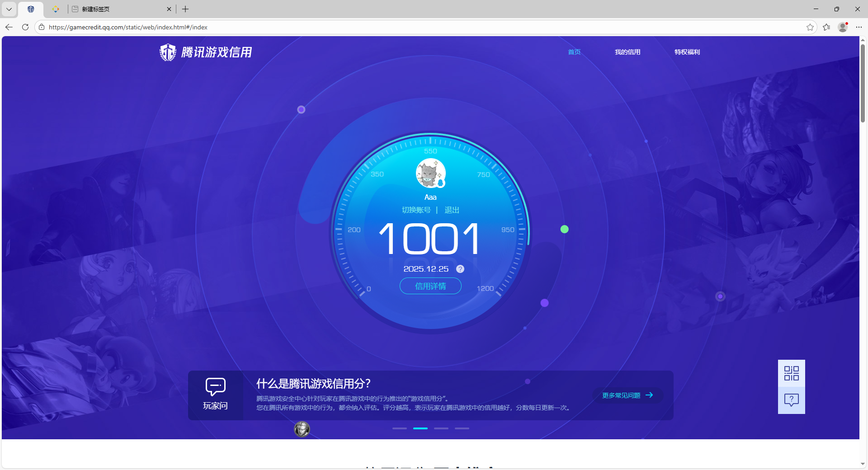Select the last carousel indicator dot
This screenshot has width=868, height=470.
point(462,428)
